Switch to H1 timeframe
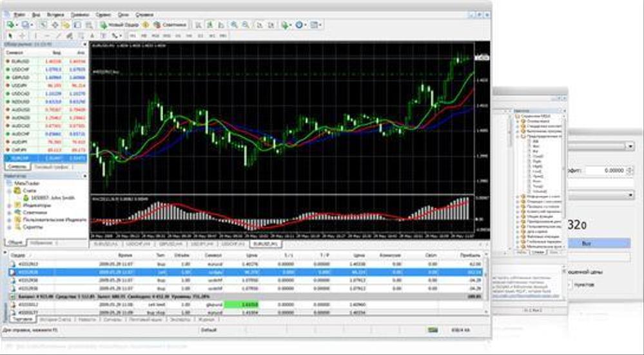Screen dimensions: 644x355 click(178, 35)
